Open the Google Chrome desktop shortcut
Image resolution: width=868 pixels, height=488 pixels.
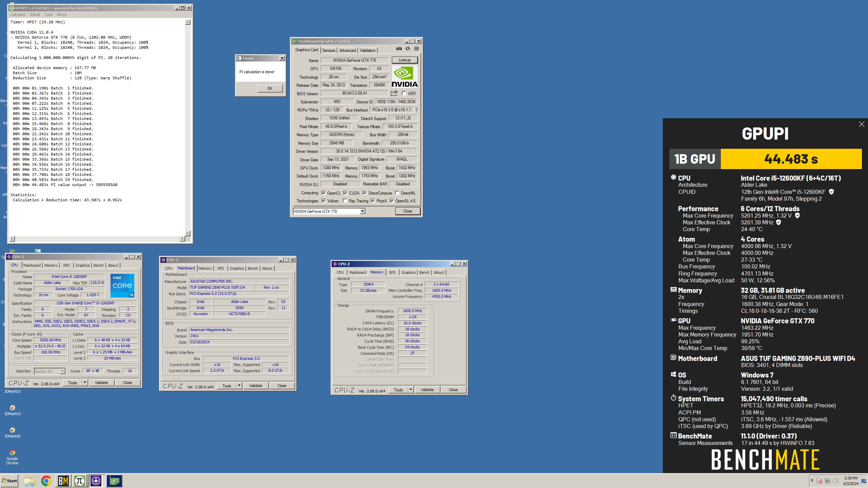point(12,457)
